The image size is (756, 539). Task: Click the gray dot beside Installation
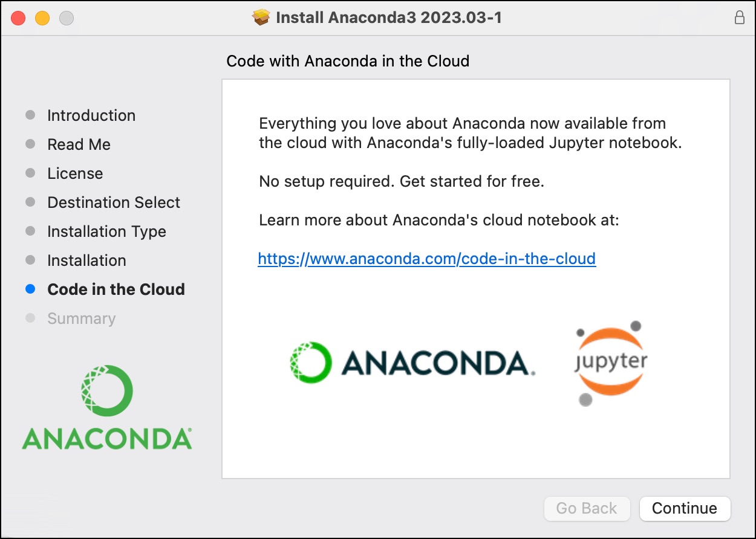click(30, 260)
